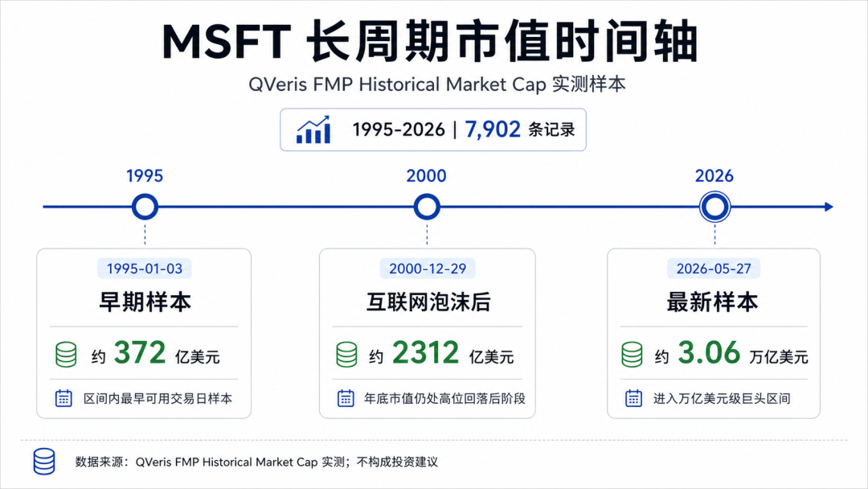Click the 数据来源 footer text
Screen dimensions: 868x489
pos(256,462)
